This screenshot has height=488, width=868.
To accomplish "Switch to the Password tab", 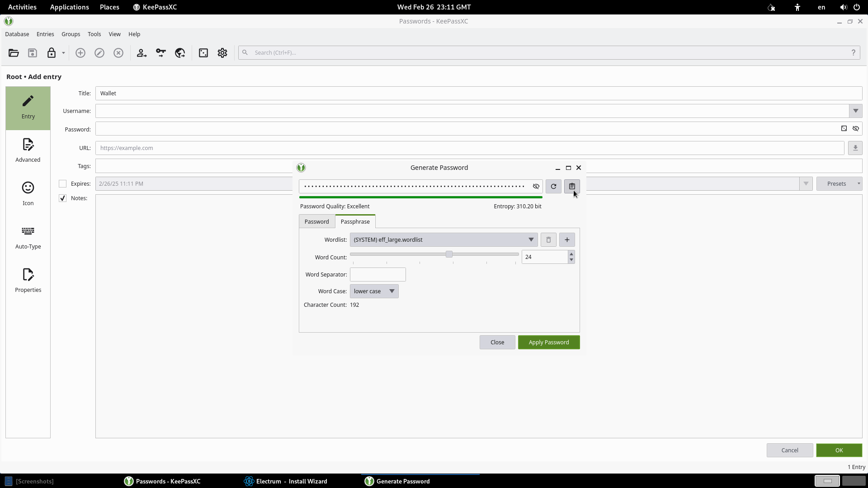I will coord(316,221).
